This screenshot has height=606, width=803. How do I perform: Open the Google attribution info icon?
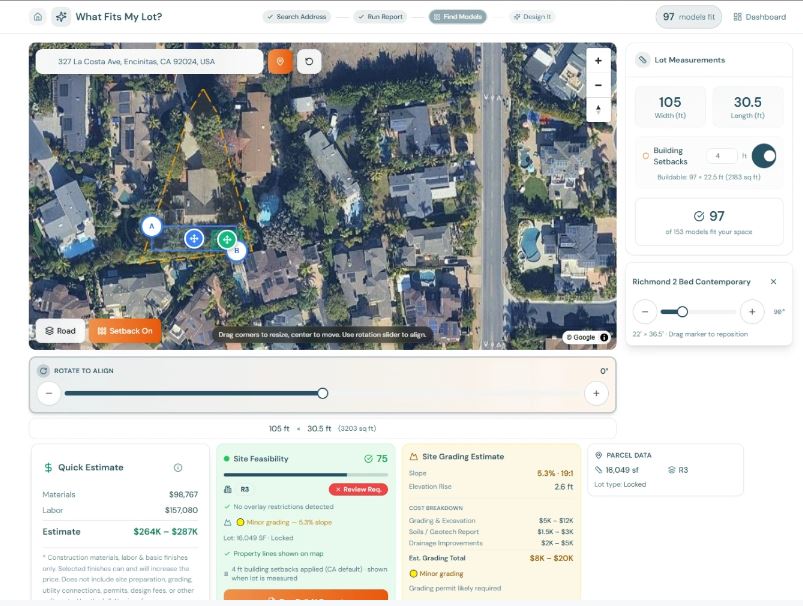click(x=604, y=337)
